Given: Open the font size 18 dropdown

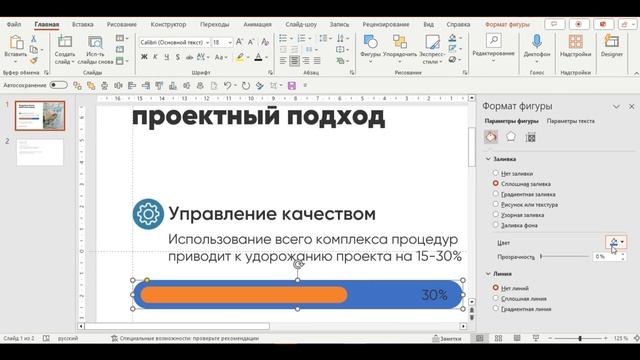Looking at the screenshot, I should pos(230,42).
